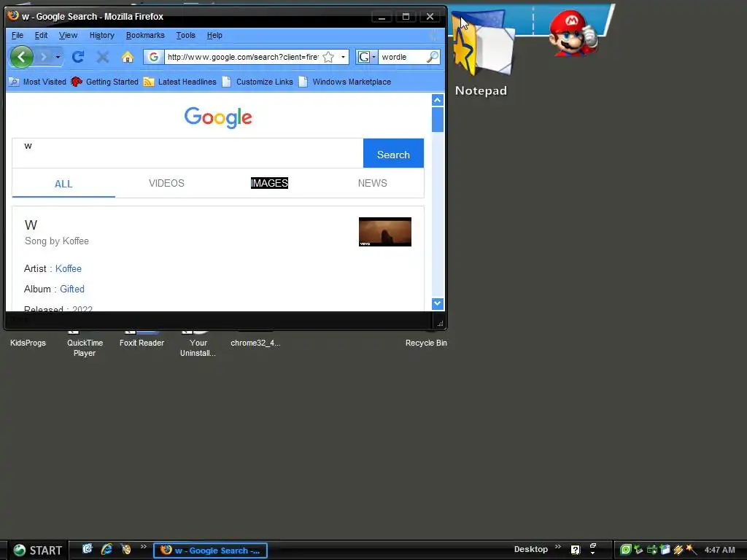Open the History menu
The height and width of the screenshot is (560, 747).
[x=102, y=35]
